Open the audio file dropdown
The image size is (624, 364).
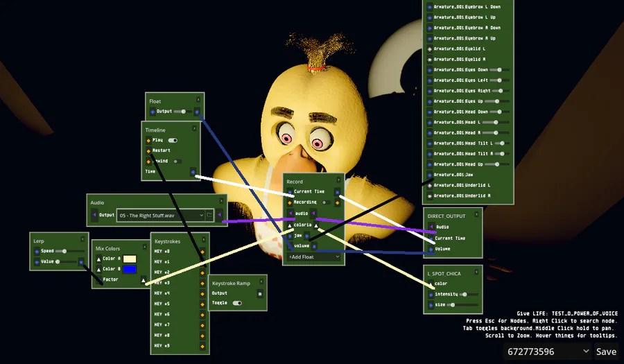pyautogui.click(x=161, y=215)
